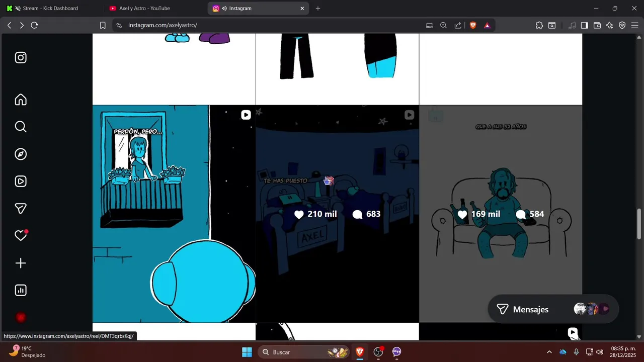The height and width of the screenshot is (362, 644).
Task: Open the Leo AI sparkle icon
Action: click(x=610, y=25)
